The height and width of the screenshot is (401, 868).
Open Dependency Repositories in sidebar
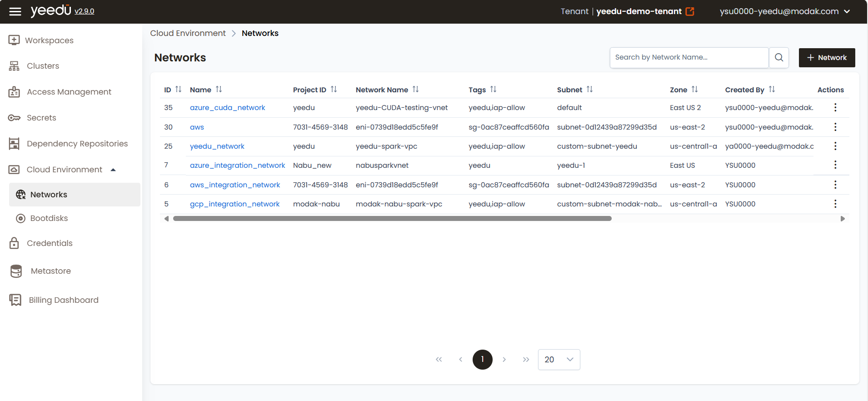pyautogui.click(x=77, y=144)
